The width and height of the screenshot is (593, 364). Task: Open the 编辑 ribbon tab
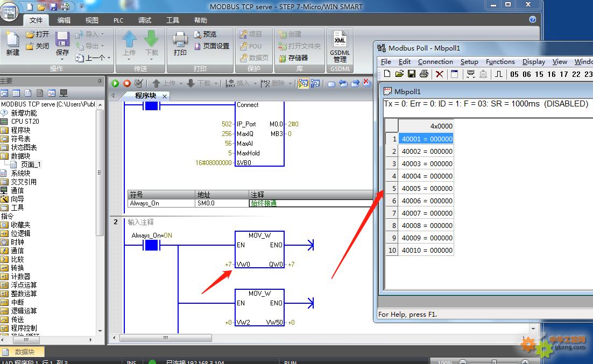(64, 20)
